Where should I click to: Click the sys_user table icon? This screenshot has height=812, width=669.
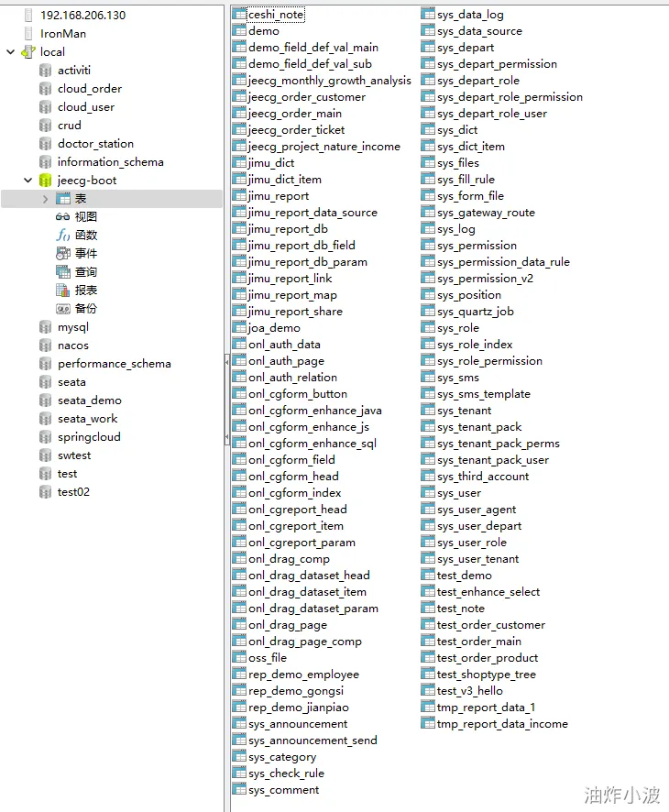pyautogui.click(x=428, y=492)
